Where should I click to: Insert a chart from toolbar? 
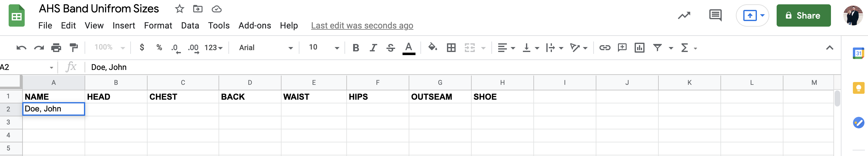click(x=639, y=48)
